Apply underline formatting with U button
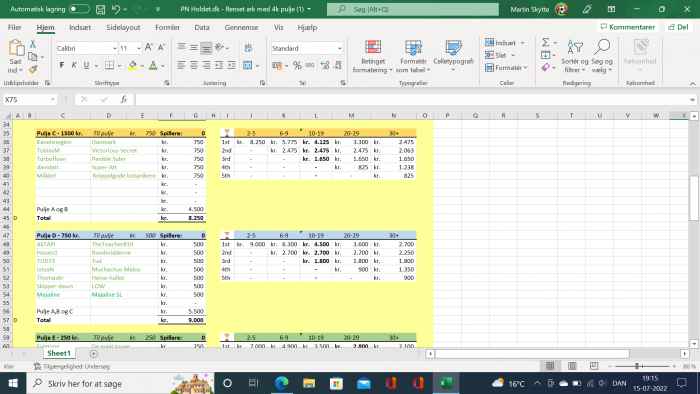The width and height of the screenshot is (700, 394). point(86,66)
